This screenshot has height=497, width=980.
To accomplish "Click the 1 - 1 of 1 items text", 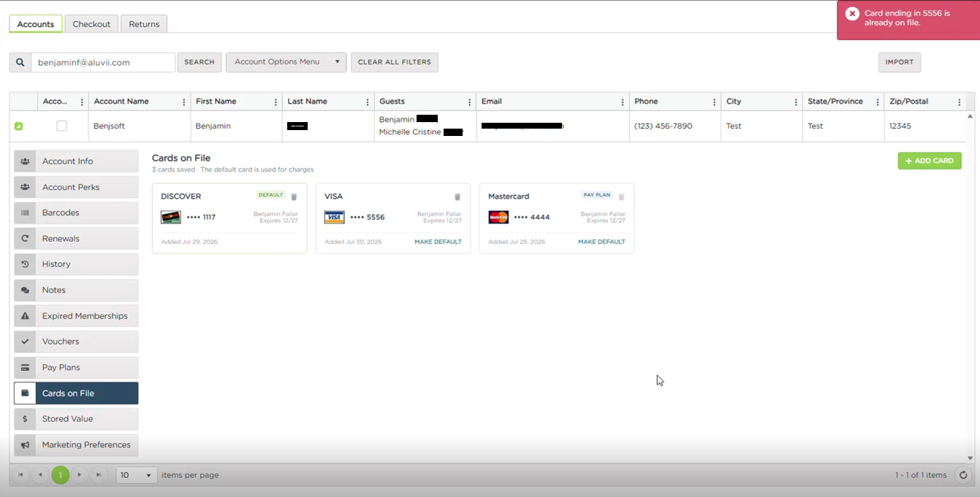I will [x=921, y=475].
